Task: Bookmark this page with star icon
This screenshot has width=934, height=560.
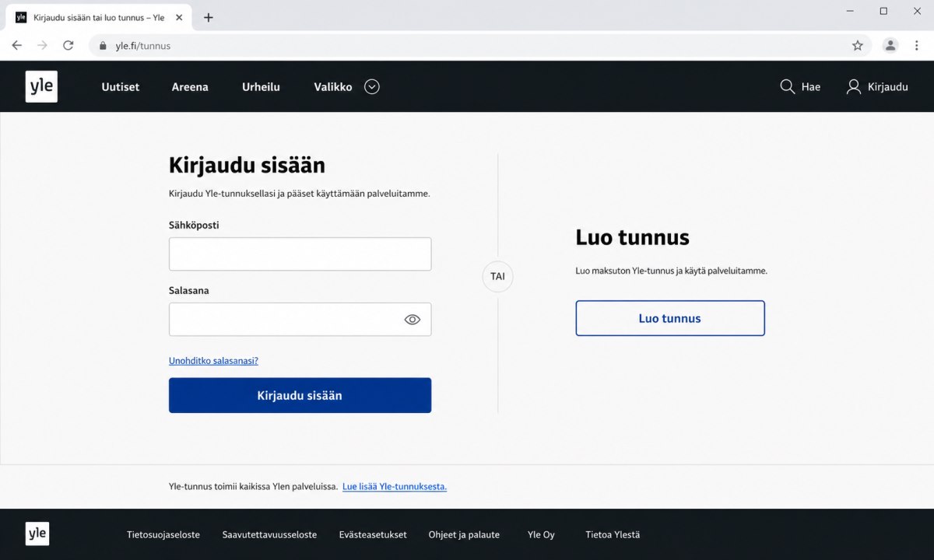Action: 858,45
